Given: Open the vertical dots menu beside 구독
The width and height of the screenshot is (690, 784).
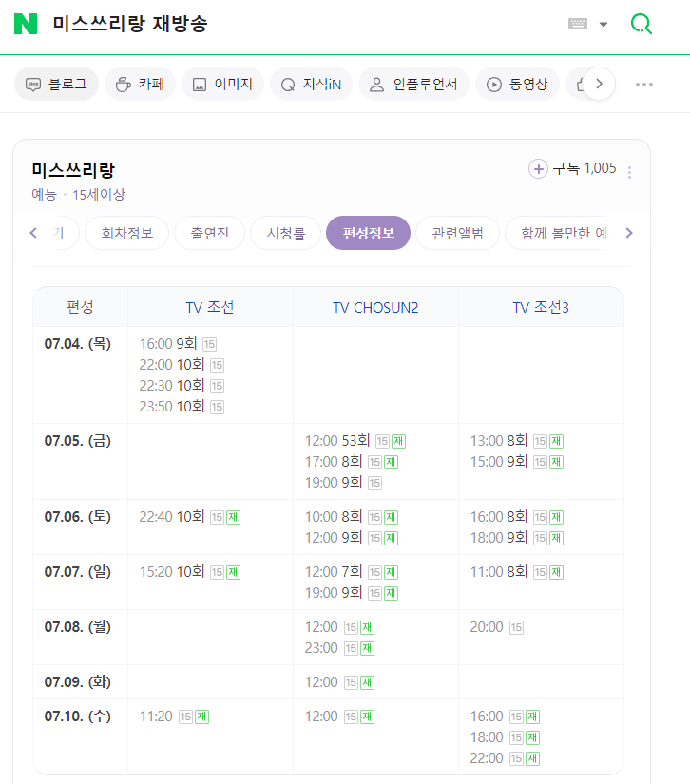Looking at the screenshot, I should 629,173.
